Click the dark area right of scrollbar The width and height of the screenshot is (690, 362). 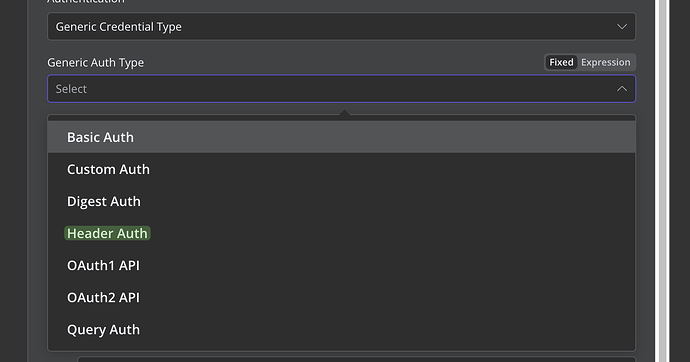point(679,181)
